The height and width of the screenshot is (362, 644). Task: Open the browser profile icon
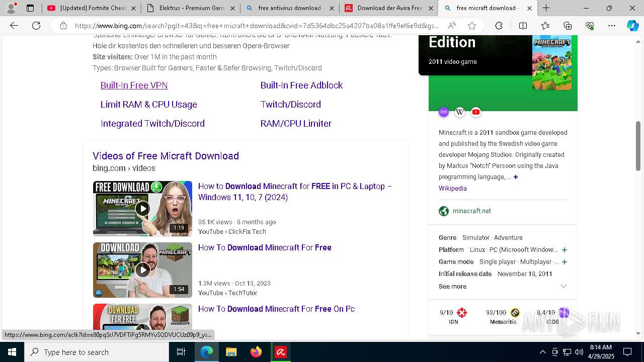[11, 8]
